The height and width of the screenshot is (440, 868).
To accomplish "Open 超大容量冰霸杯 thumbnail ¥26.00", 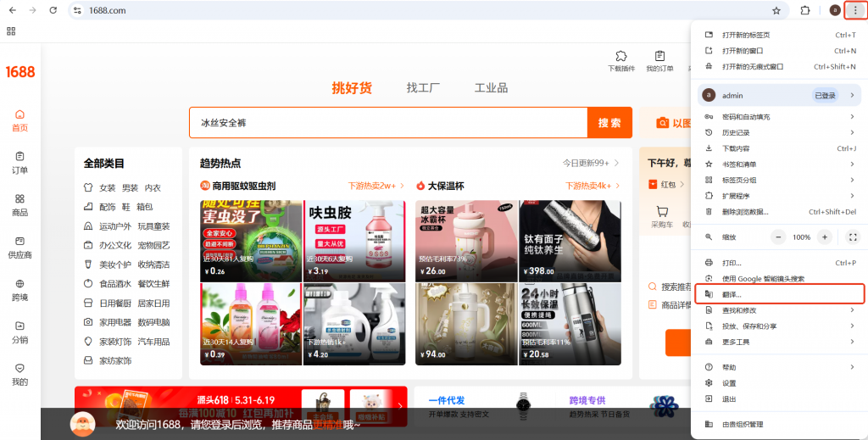I will tap(466, 241).
